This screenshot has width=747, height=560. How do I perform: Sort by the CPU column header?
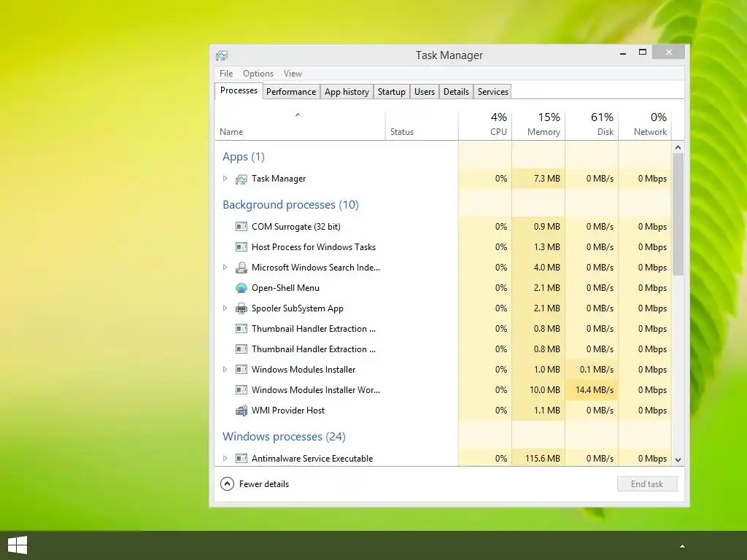coord(485,125)
